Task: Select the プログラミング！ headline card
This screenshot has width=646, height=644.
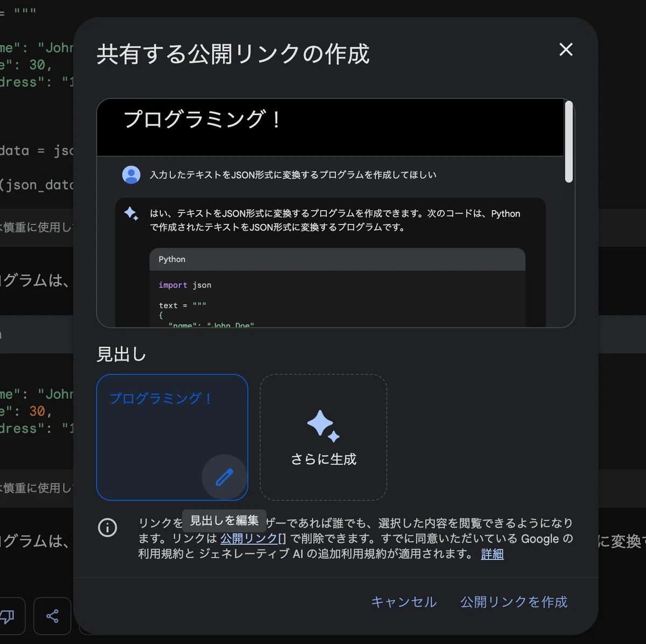Action: tap(172, 437)
